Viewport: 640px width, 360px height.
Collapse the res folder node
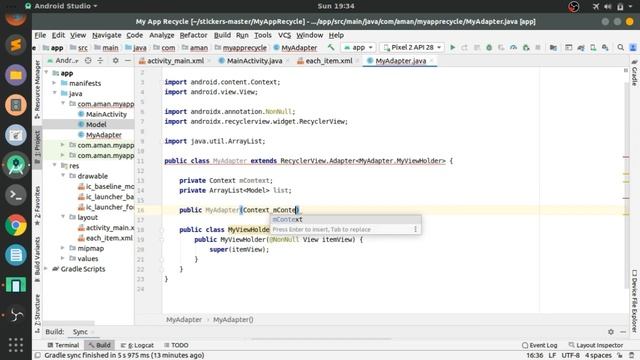click(x=54, y=165)
